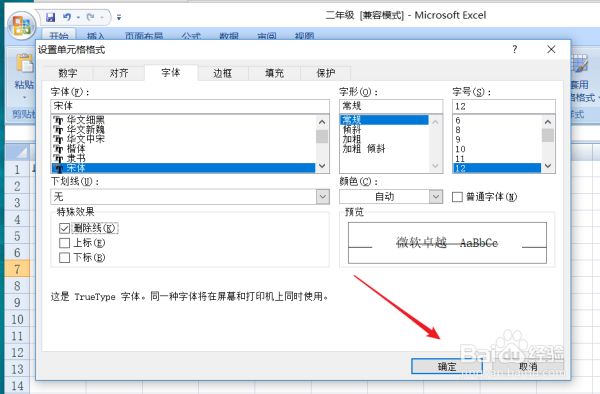This screenshot has height=394, width=600.
Task: Pick font size 6
Action: (497, 120)
